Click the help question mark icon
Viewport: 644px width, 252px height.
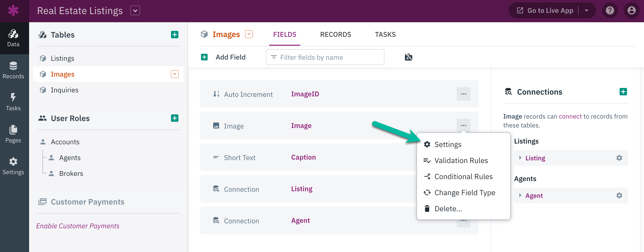610,11
